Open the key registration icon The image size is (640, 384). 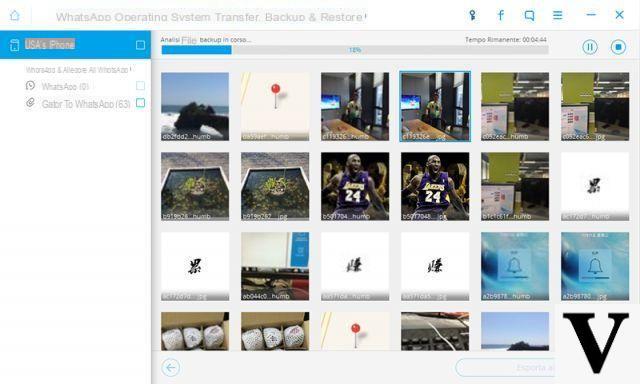472,16
